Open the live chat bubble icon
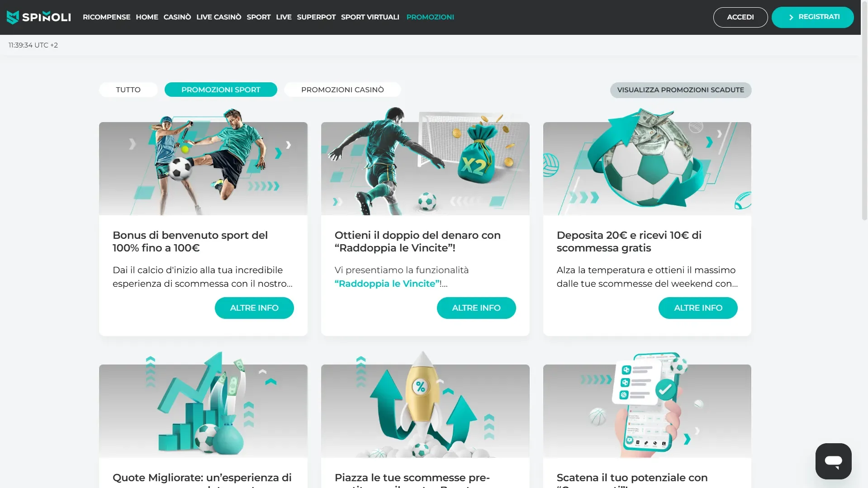Viewport: 868px width, 488px height. (x=833, y=461)
